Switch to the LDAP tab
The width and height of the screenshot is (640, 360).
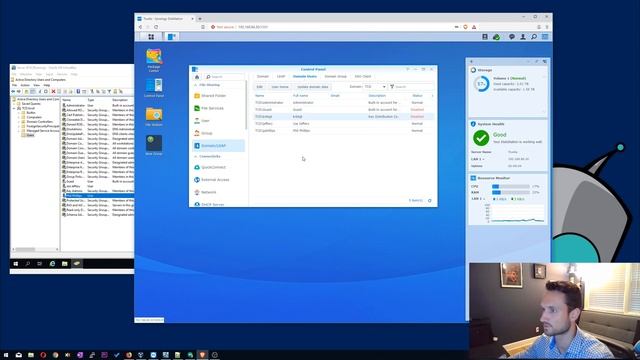click(x=281, y=76)
